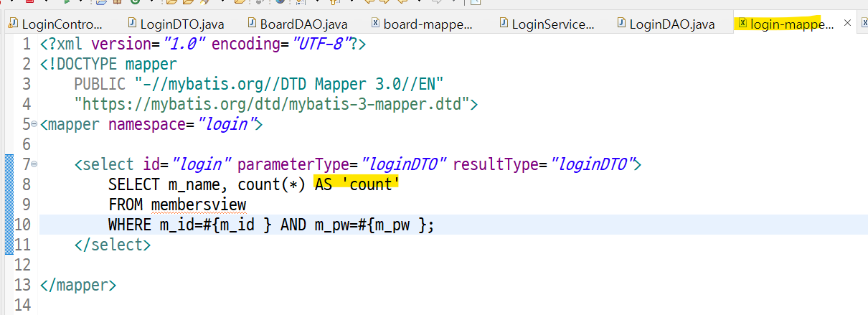This screenshot has height=315, width=868.
Task: Click the XML file icon on the board-mappe... tab
Action: pos(375,24)
